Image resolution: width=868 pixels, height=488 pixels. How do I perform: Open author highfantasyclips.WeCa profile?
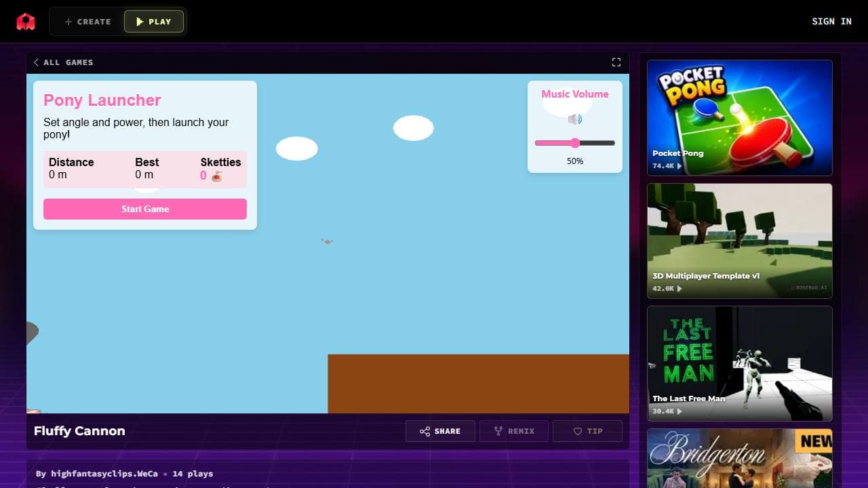(104, 474)
